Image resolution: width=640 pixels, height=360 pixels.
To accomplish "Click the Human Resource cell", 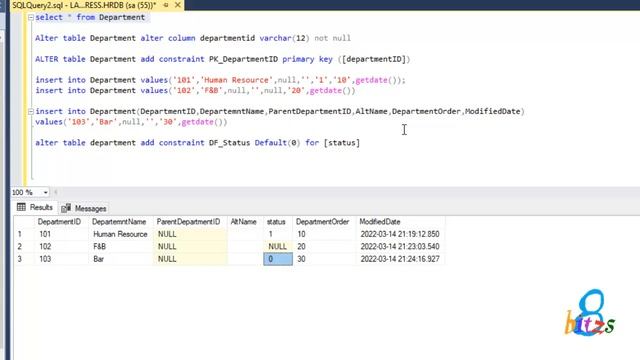I will (120, 234).
